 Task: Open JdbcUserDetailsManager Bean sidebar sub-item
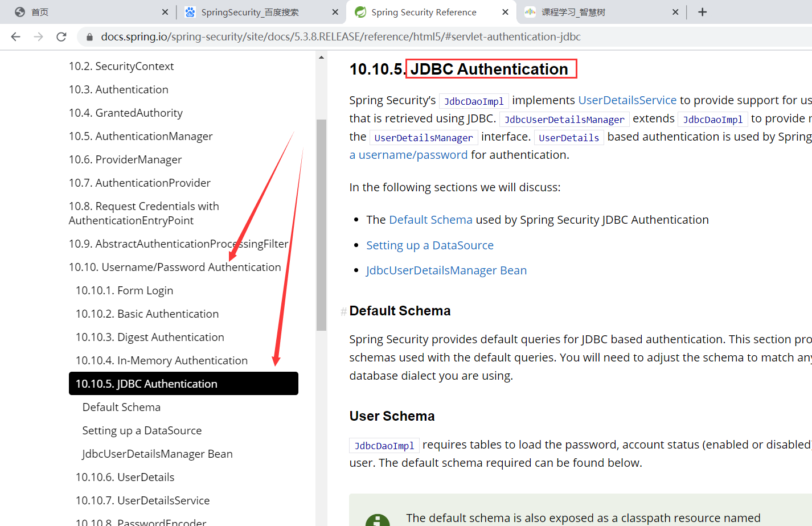point(157,454)
